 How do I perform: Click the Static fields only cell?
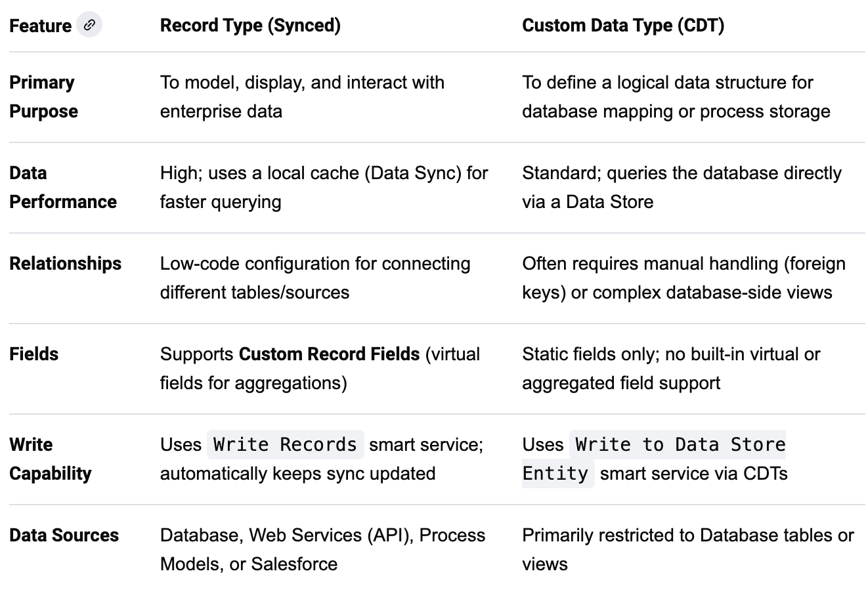tap(671, 369)
